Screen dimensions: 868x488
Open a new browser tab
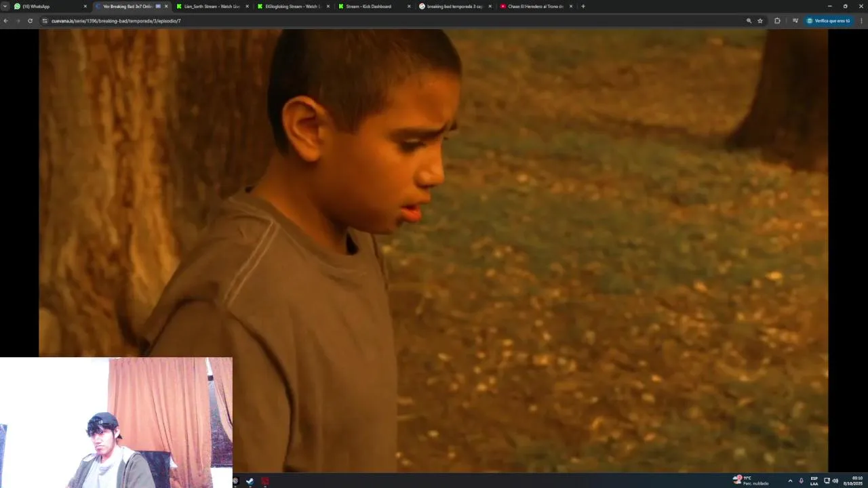point(583,6)
